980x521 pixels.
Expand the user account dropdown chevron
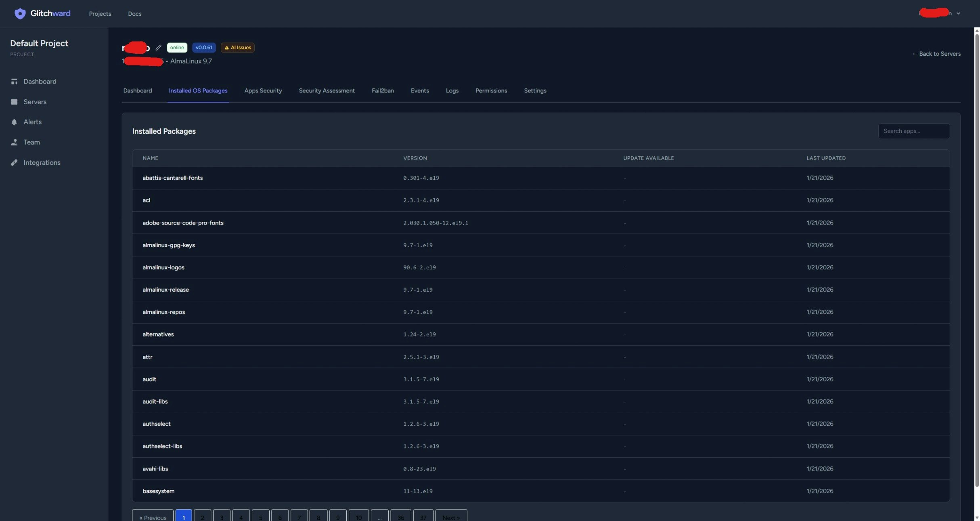(x=958, y=13)
